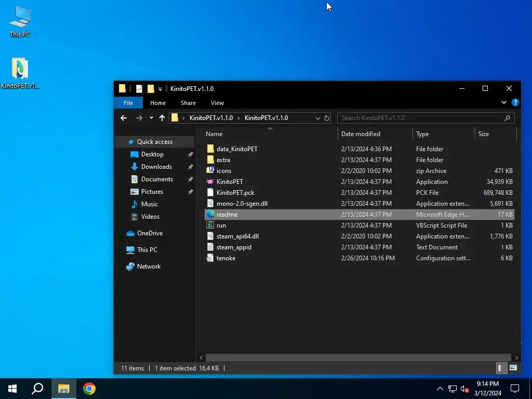Open the Windows Start menu
This screenshot has height=399, width=532.
coord(12,389)
